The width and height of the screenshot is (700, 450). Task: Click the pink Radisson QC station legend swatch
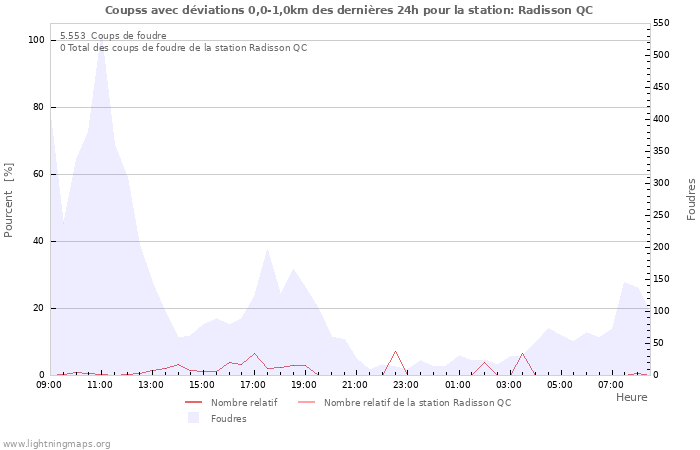[306, 402]
